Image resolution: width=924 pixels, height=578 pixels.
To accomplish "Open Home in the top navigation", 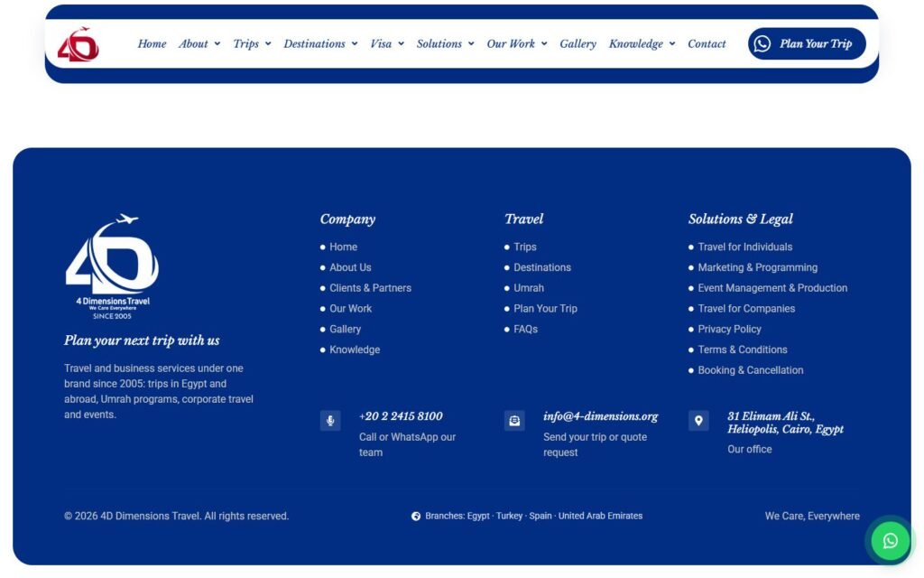I will (152, 43).
